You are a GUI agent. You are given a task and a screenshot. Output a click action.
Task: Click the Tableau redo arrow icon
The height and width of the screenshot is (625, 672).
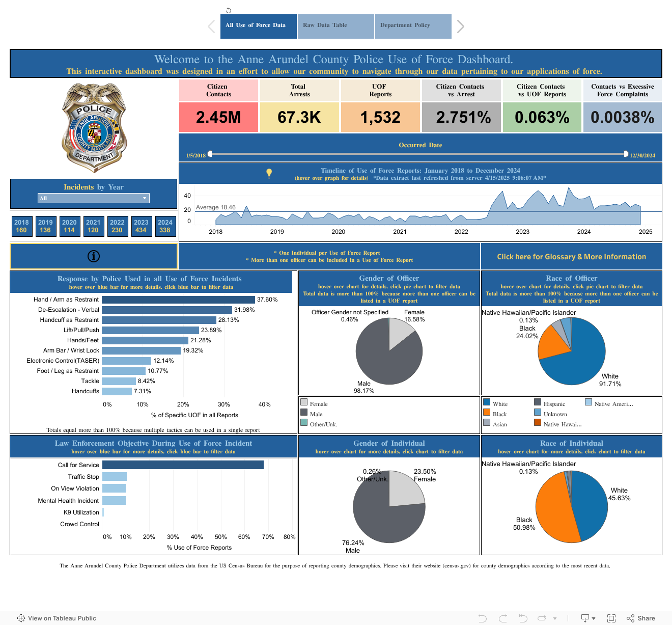(x=503, y=618)
